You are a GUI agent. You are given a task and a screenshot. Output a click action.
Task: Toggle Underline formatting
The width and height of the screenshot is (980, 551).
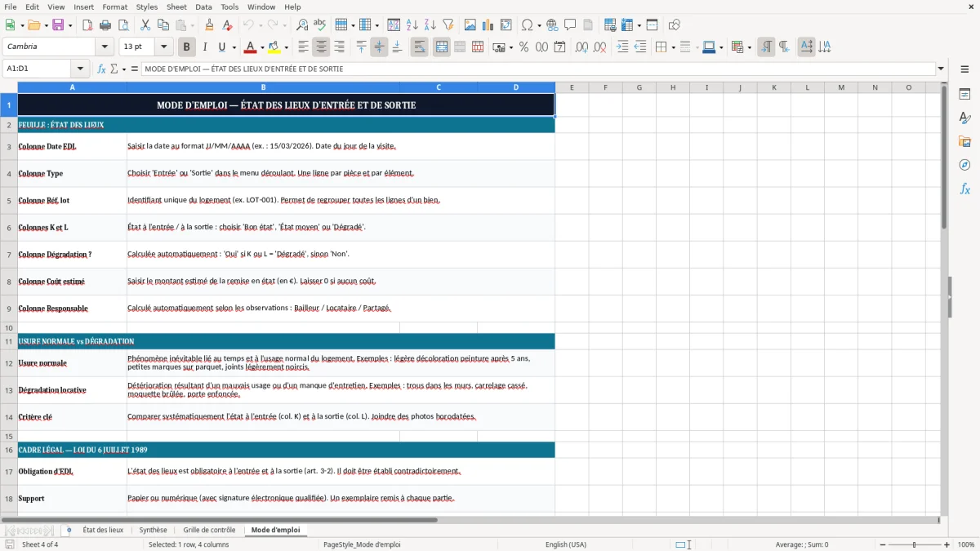tap(220, 47)
